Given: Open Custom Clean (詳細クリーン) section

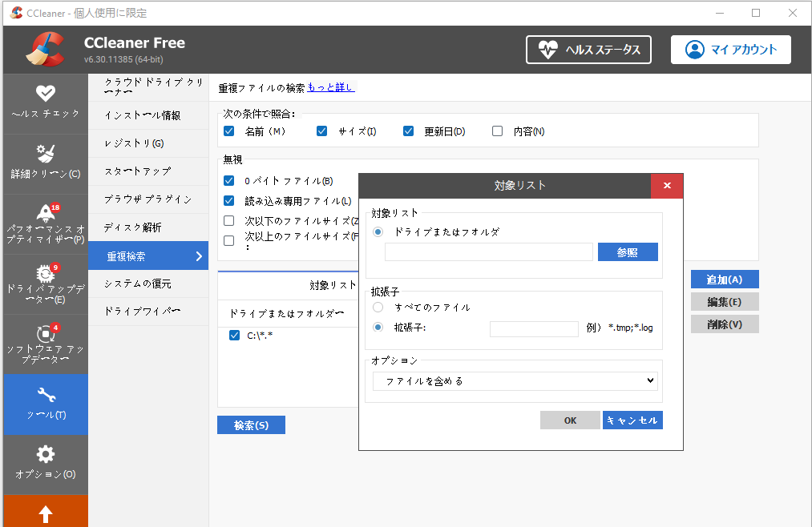Looking at the screenshot, I should point(46,163).
